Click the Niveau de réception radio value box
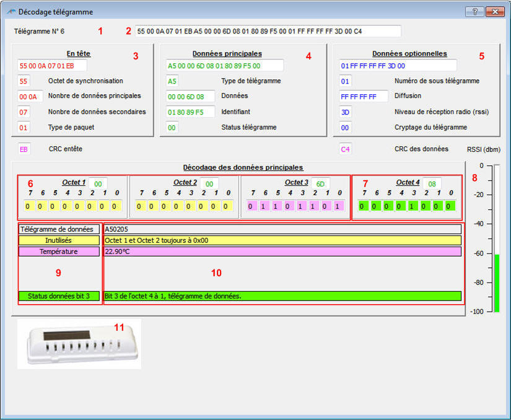Image resolution: width=511 pixels, height=420 pixels. point(346,112)
